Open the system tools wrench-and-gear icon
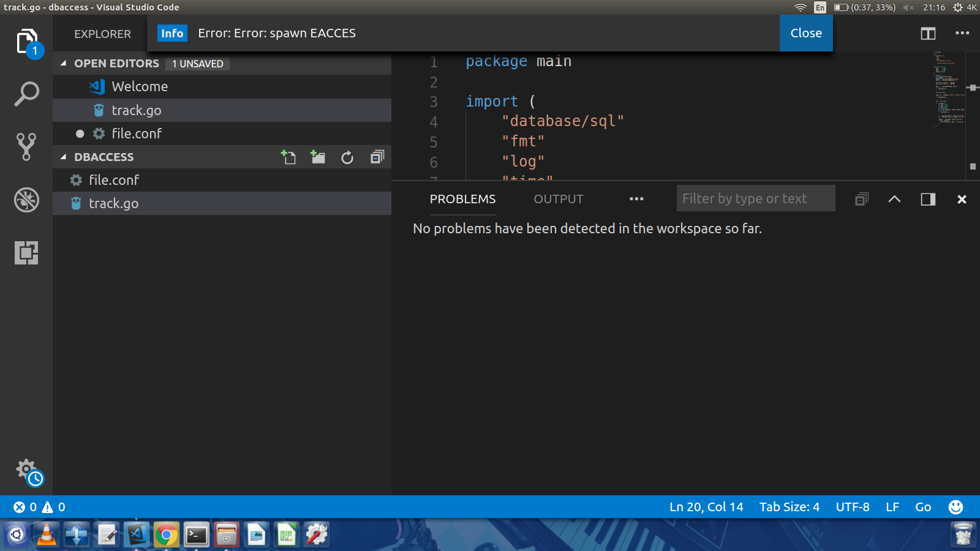Image resolution: width=980 pixels, height=551 pixels. coord(317,535)
